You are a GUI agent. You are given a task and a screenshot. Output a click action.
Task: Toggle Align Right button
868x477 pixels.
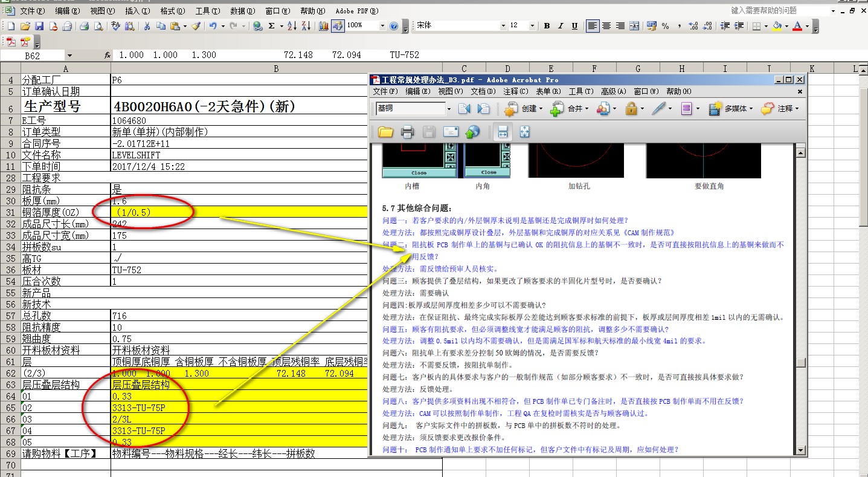[620, 26]
